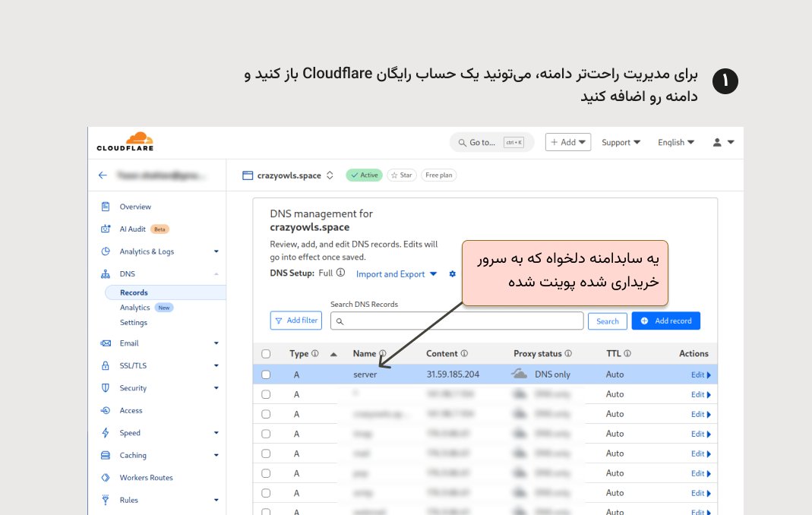The width and height of the screenshot is (812, 515).
Task: Click the Proxy status info icon
Action: point(568,353)
